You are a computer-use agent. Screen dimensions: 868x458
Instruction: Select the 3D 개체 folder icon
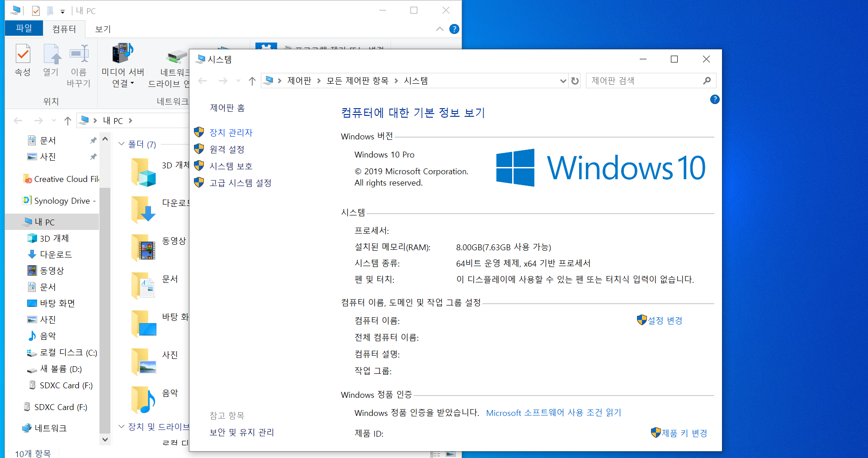(x=144, y=172)
